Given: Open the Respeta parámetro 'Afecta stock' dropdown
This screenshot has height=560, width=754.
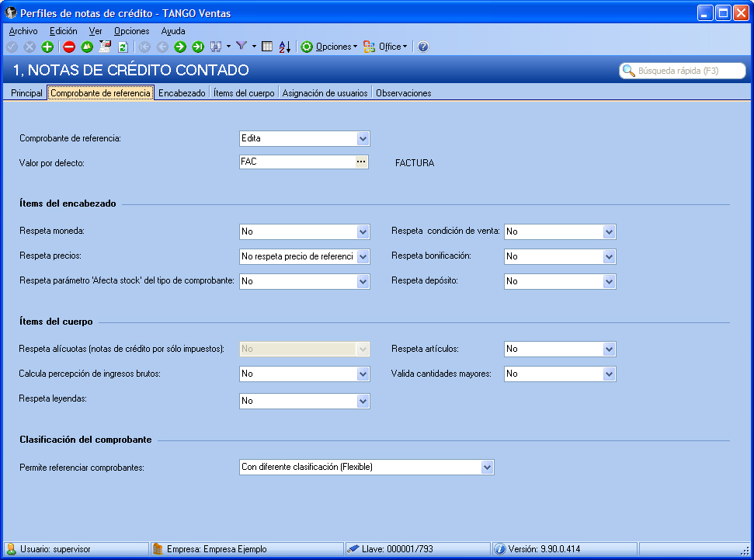Looking at the screenshot, I should [363, 281].
